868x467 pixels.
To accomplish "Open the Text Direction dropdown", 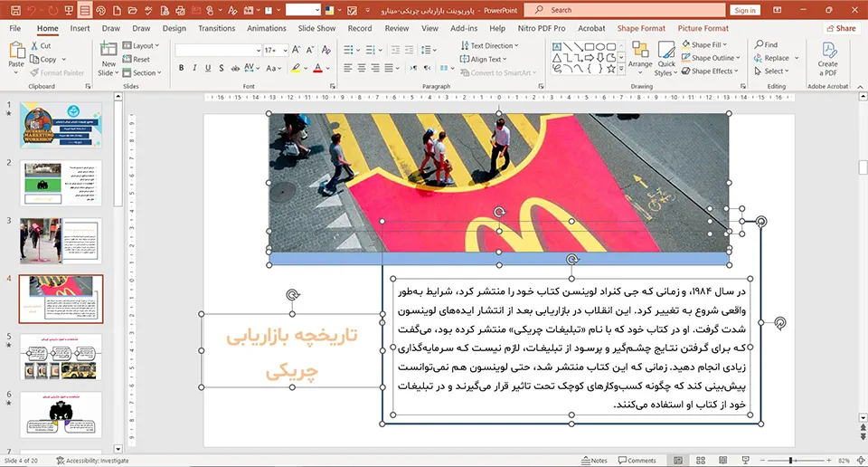I will [x=489, y=45].
